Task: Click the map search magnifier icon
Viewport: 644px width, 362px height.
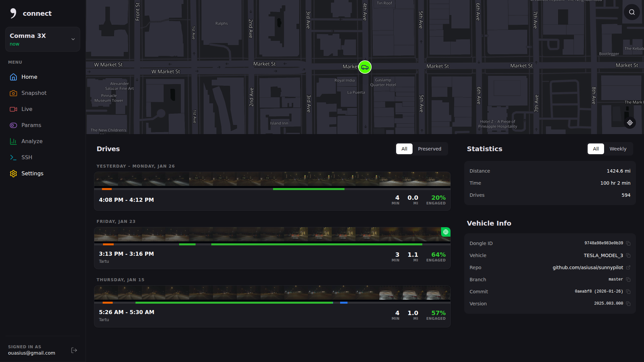Action: [632, 12]
